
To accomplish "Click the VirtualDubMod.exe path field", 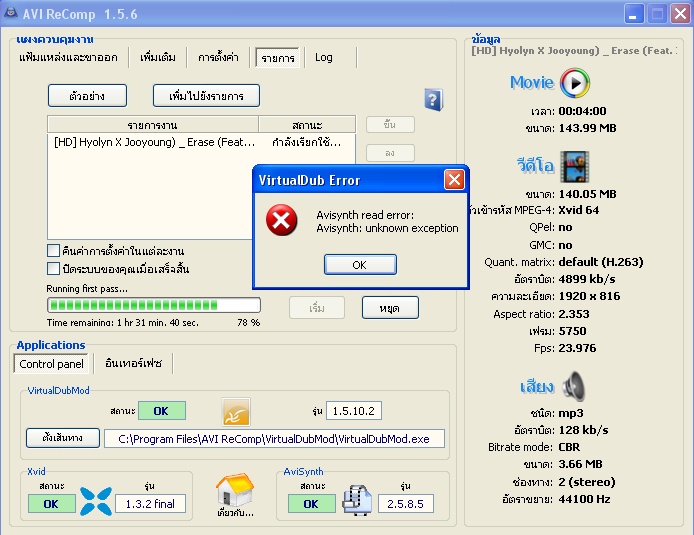I will click(273, 438).
